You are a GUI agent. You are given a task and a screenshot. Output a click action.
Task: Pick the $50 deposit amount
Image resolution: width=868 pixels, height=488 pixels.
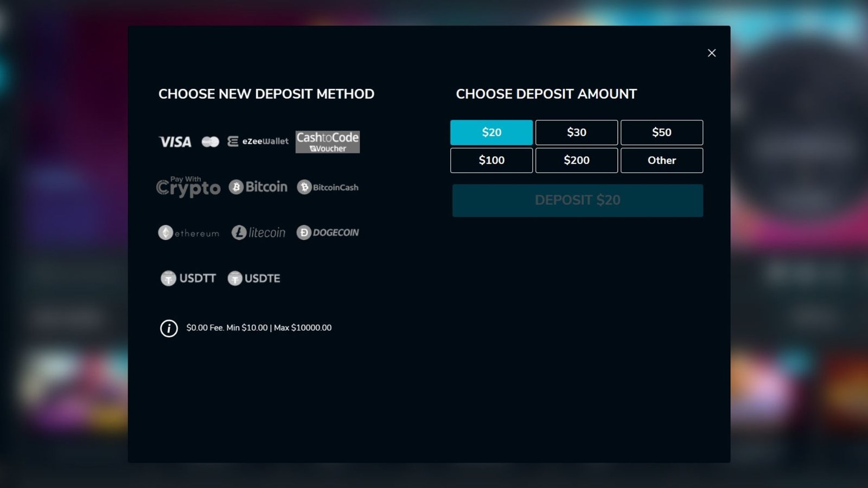662,132
